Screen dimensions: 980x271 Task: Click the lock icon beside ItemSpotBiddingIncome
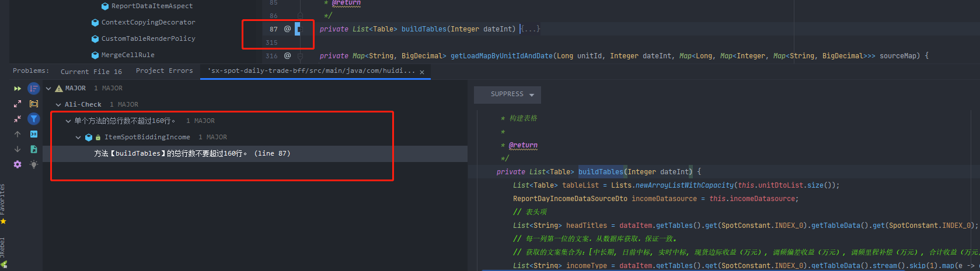(98, 138)
